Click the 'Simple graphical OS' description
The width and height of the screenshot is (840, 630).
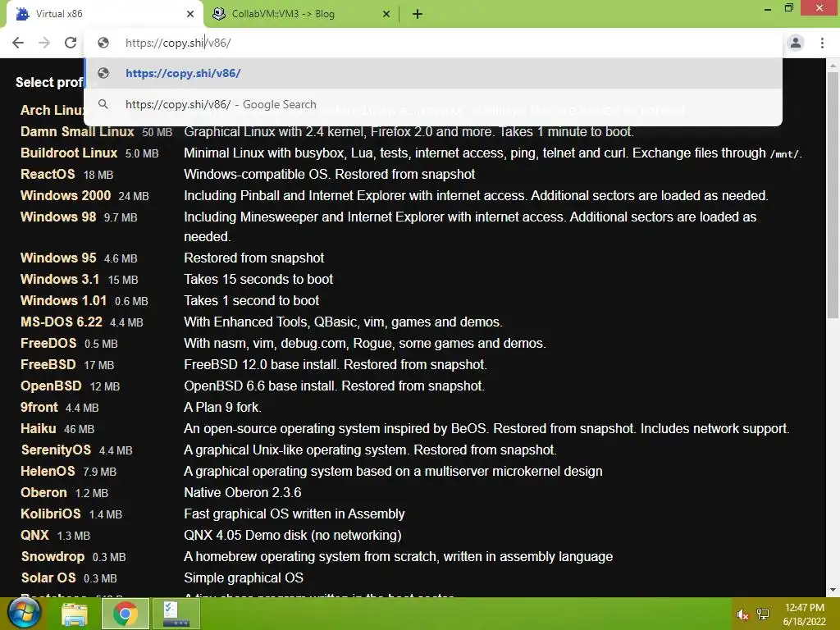pos(244,578)
